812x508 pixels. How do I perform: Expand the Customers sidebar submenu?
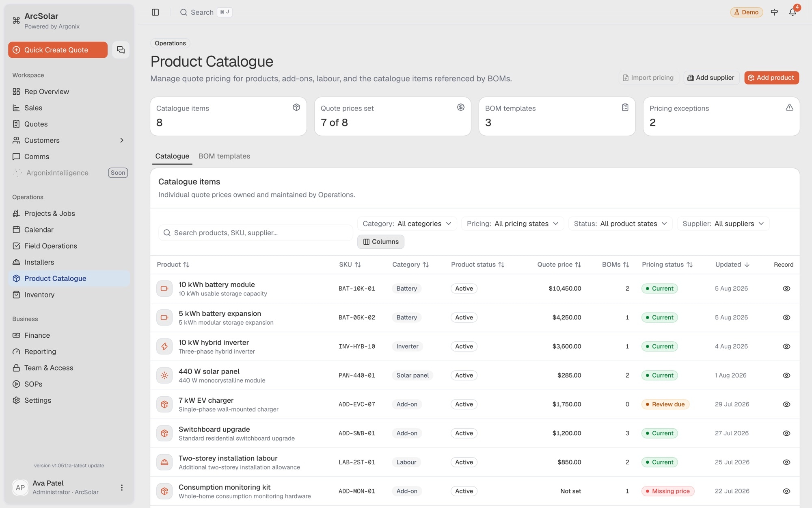(x=121, y=140)
